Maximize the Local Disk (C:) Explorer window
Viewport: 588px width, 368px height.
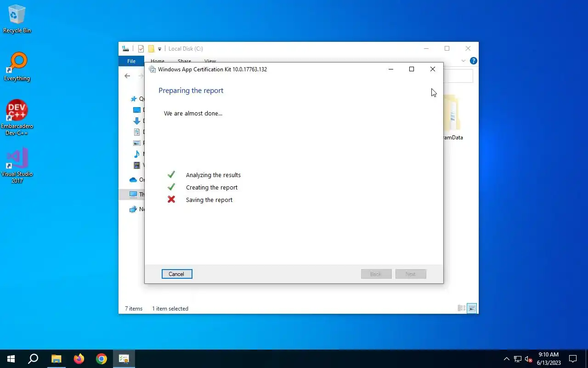(x=447, y=48)
